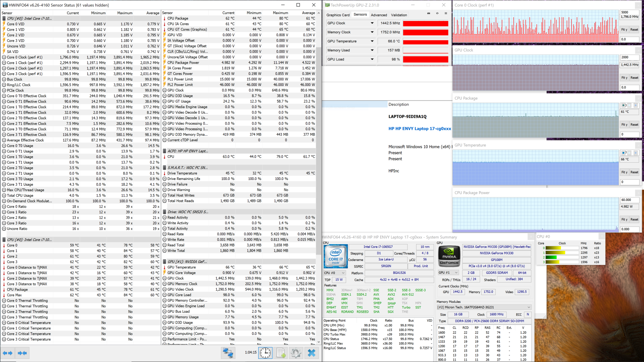644x362 pixels.
Task: Click Reset in CPU Package Power graph
Action: pyautogui.click(x=634, y=220)
